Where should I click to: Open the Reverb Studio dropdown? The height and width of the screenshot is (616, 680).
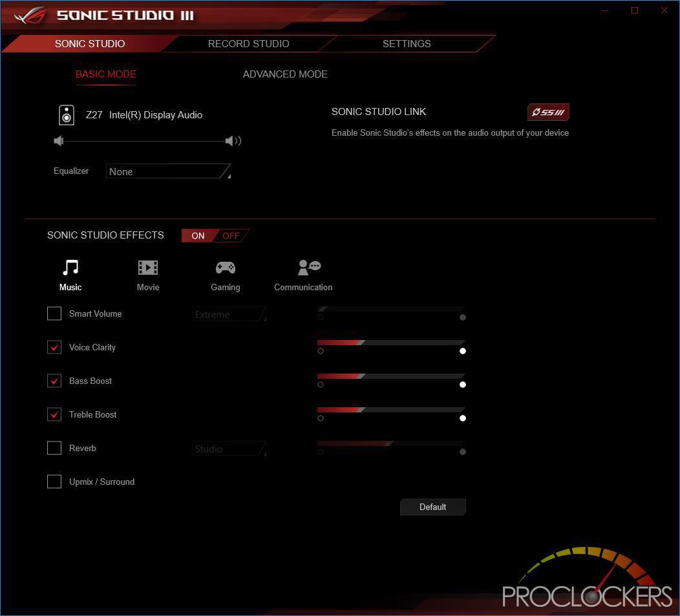pyautogui.click(x=229, y=449)
